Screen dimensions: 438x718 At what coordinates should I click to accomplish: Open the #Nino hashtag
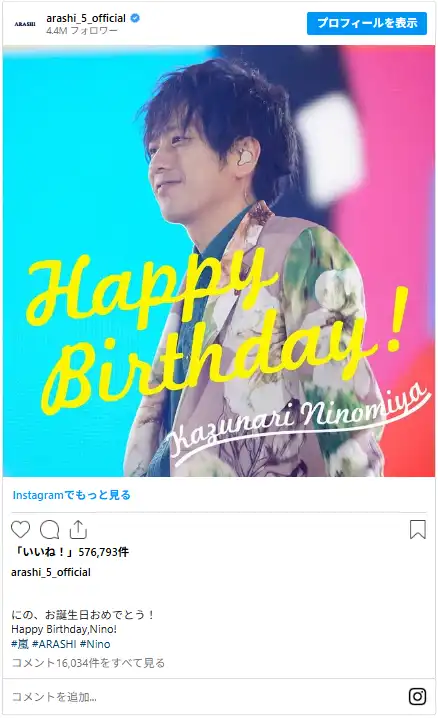click(95, 644)
